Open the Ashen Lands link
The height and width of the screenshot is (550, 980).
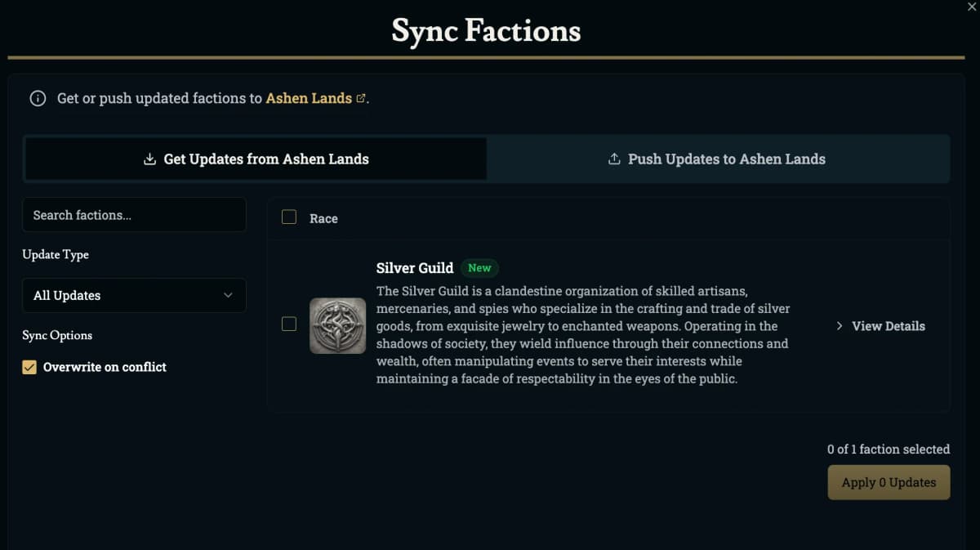pos(309,99)
